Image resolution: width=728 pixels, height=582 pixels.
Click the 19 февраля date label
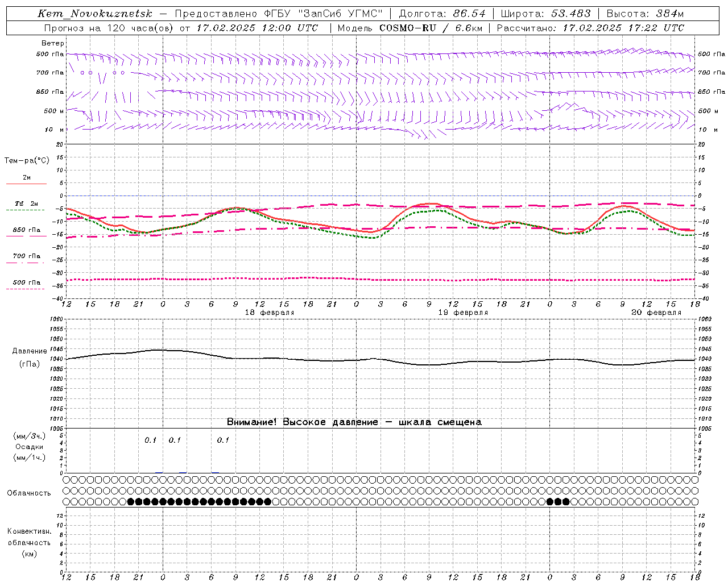pos(463,313)
